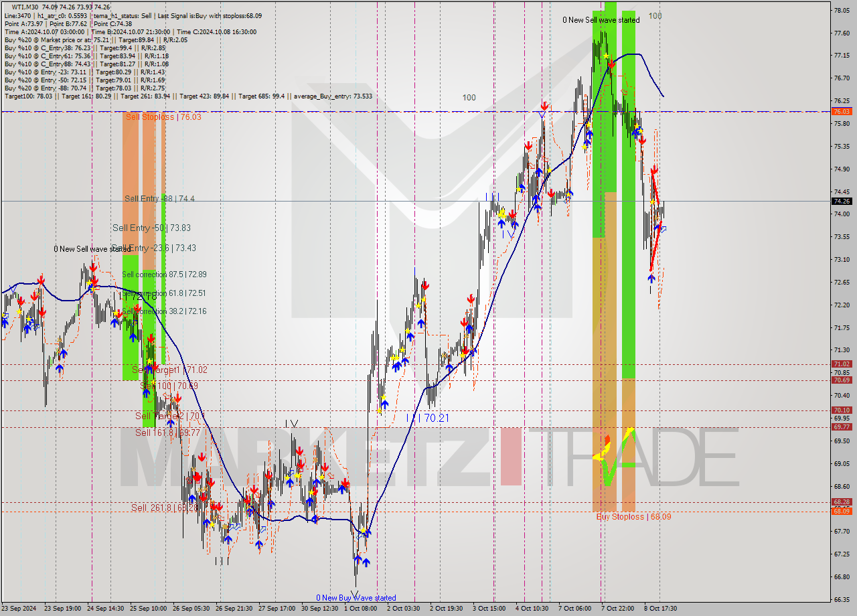Image resolution: width=857 pixels, height=616 pixels.
Task: Click '8 Oct 17:30' on the time axis
Action: [x=661, y=609]
